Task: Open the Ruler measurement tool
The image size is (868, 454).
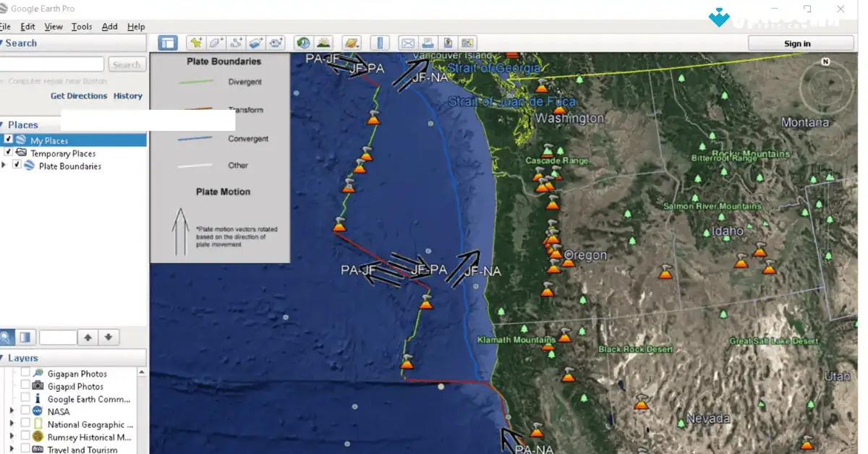Action: [x=380, y=43]
